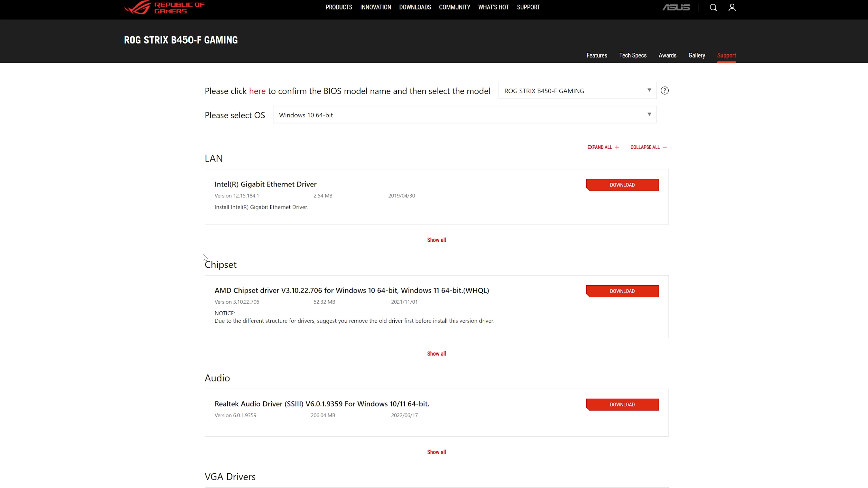This screenshot has height=488, width=868.
Task: Open the ASUS logo link
Action: pos(676,7)
